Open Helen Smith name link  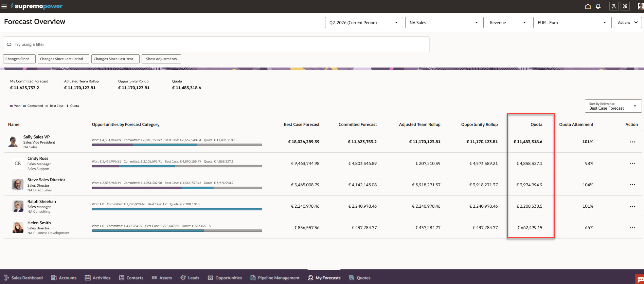click(39, 223)
